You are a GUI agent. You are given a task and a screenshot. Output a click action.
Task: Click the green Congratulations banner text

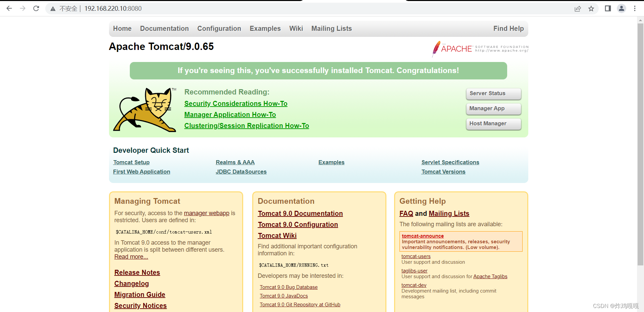pyautogui.click(x=318, y=70)
